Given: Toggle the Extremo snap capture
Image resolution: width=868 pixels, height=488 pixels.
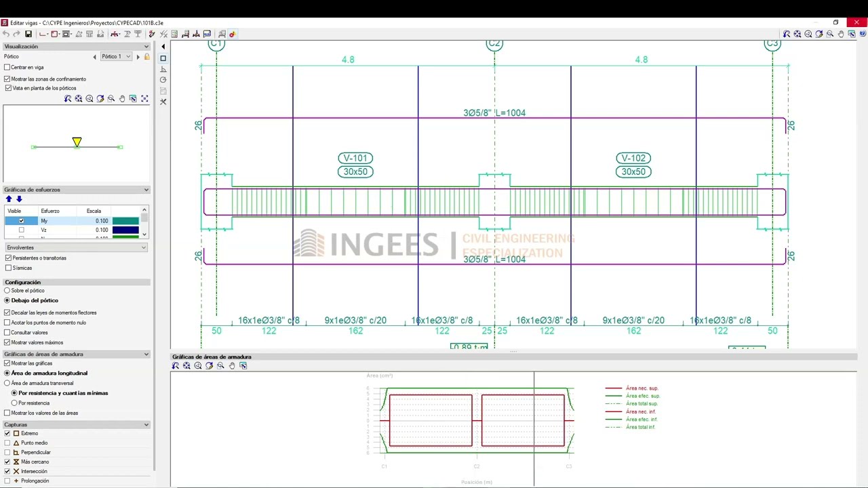Looking at the screenshot, I should pyautogui.click(x=7, y=434).
